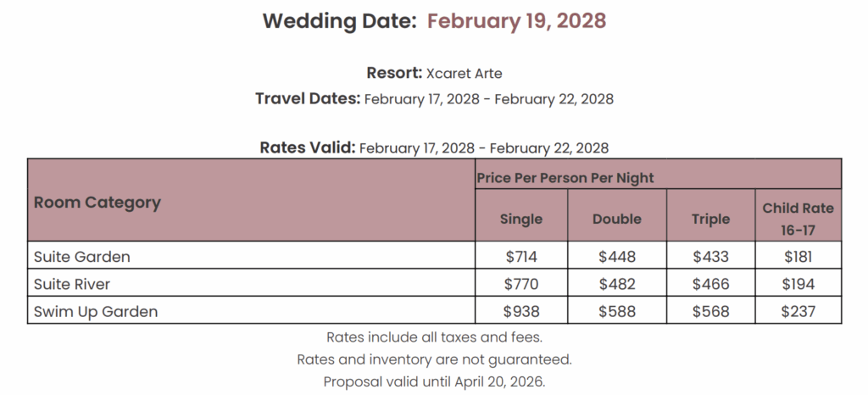Viewport: 868px width, 395px height.
Task: Click the $714 Suite Garden single rate
Action: [x=521, y=257]
